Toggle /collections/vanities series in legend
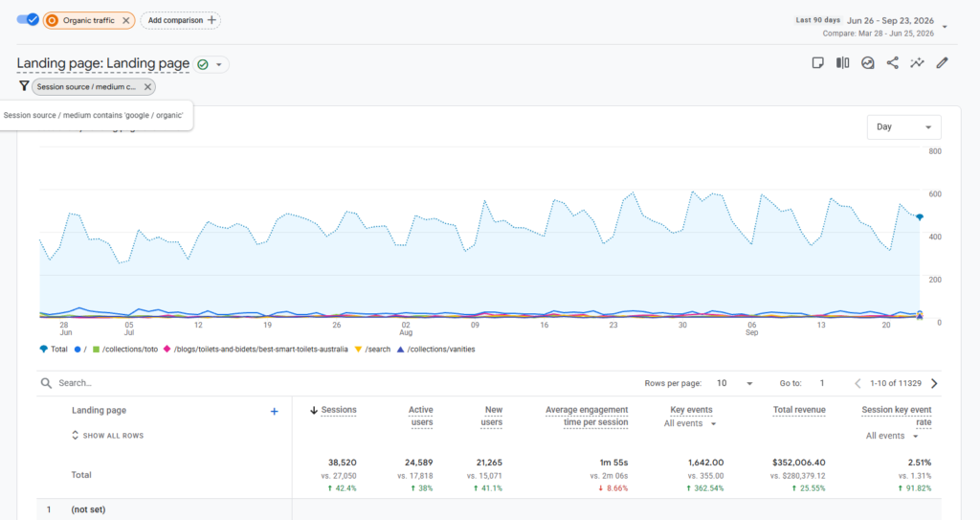 pyautogui.click(x=436, y=350)
